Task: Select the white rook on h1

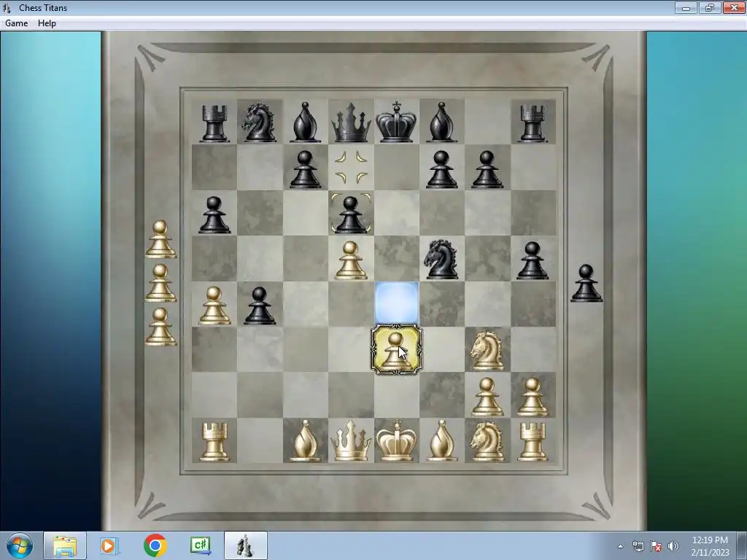Action: (532, 443)
